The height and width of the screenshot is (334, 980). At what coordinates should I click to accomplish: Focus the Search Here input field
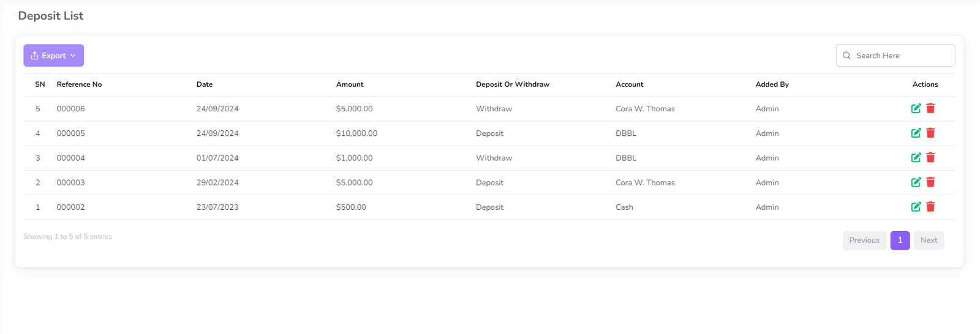click(902, 56)
